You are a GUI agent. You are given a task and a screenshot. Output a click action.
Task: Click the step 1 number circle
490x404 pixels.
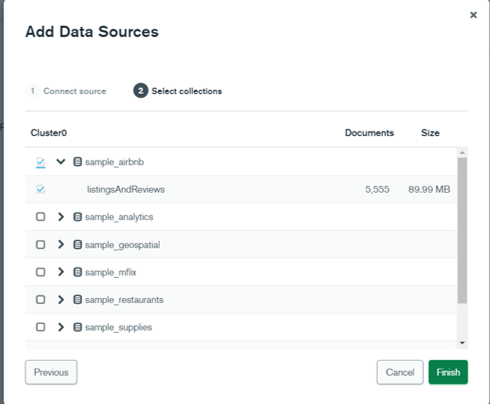point(33,91)
